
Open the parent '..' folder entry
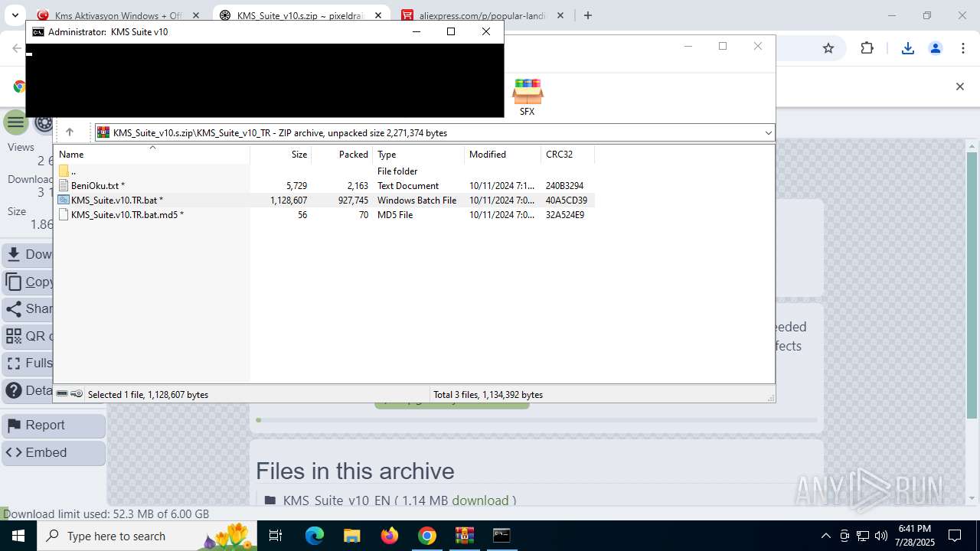coord(325,171)
